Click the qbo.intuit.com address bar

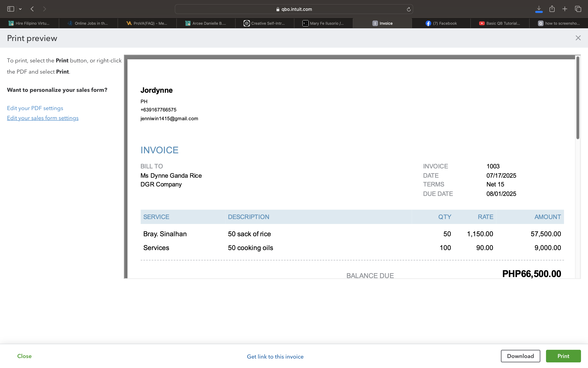tap(294, 9)
